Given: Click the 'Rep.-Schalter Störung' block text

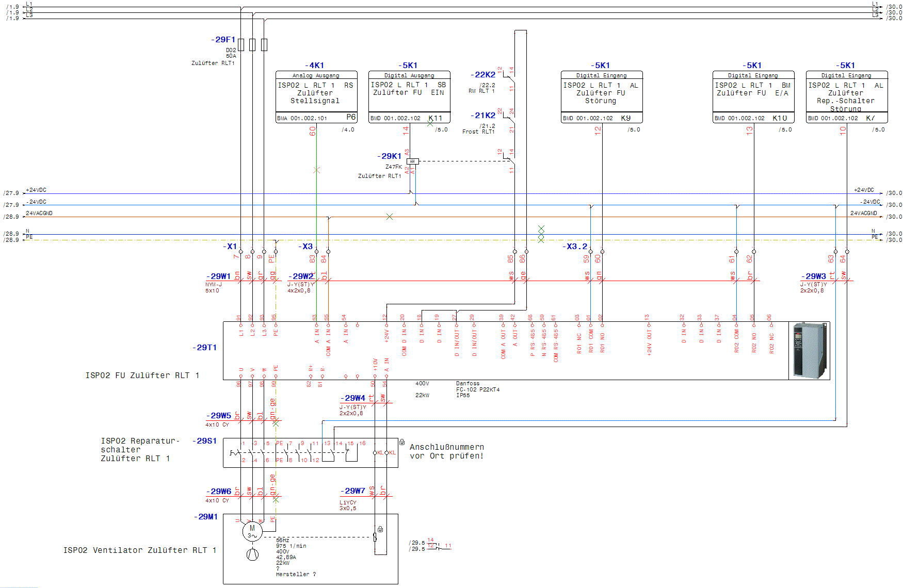Looking at the screenshot, I should (846, 105).
